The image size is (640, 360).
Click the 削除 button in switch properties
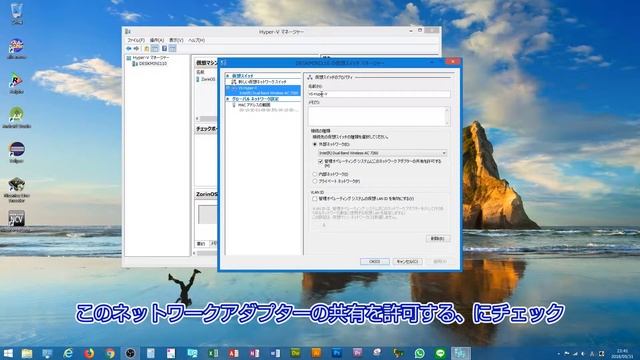point(438,238)
